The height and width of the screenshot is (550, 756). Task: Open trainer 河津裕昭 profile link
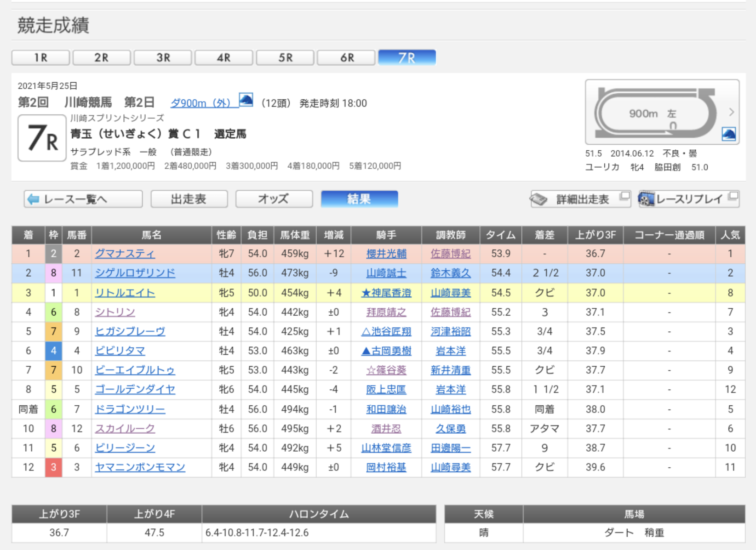[x=450, y=331]
